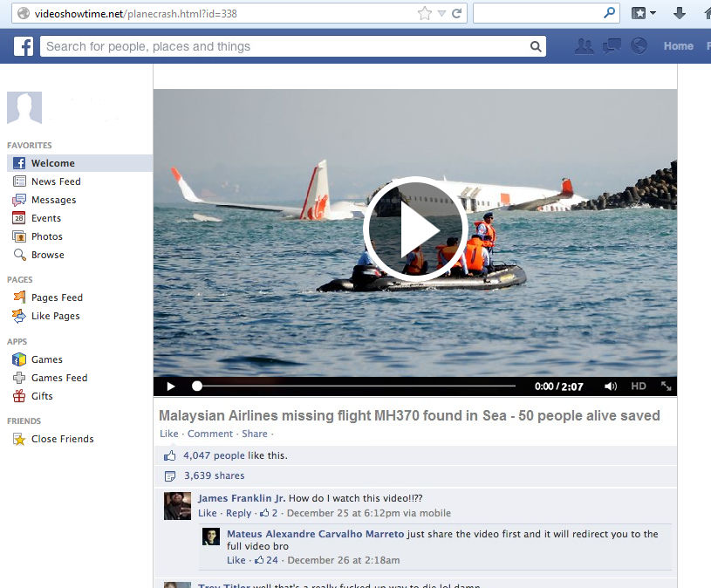Open Games Feed link
The width and height of the screenshot is (711, 588).
(x=59, y=378)
